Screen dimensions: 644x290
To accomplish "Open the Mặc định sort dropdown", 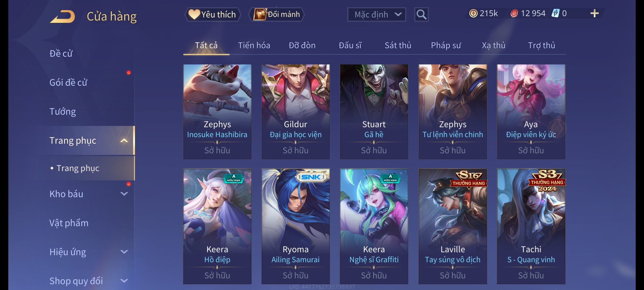I will [x=376, y=15].
